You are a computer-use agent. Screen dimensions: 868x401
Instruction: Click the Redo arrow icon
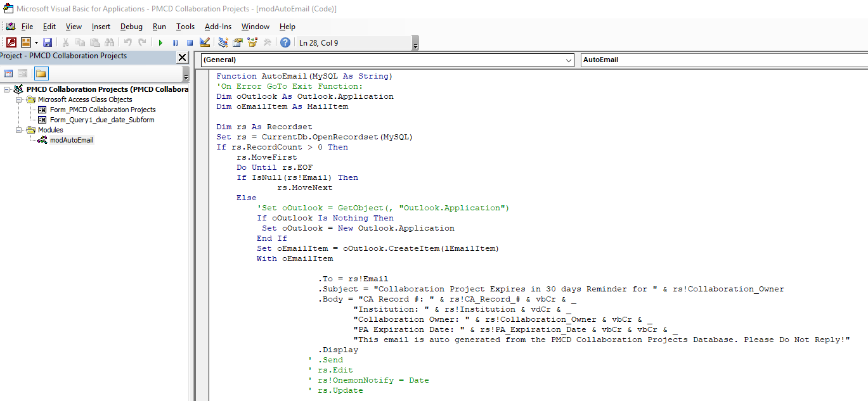tap(142, 42)
